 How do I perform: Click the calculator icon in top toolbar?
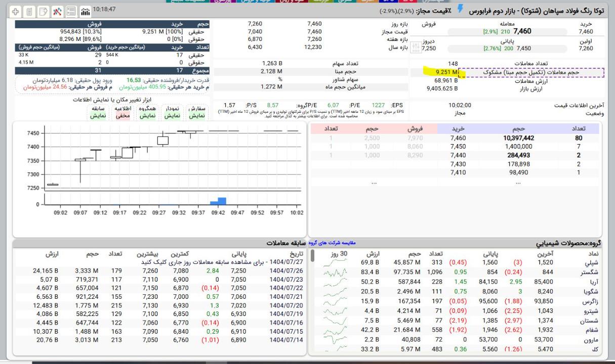[29, 11]
